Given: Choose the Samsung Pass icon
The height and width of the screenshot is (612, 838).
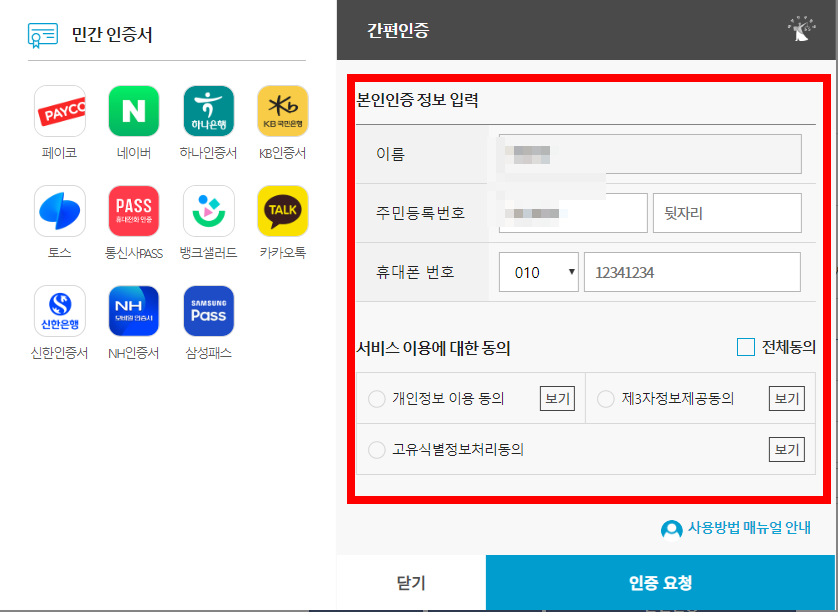Looking at the screenshot, I should click(208, 310).
